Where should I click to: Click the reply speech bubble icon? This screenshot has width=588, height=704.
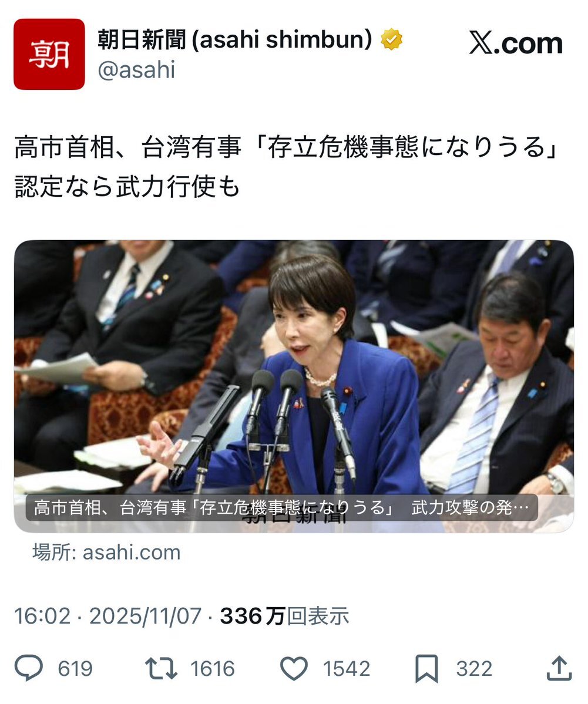pyautogui.click(x=29, y=668)
